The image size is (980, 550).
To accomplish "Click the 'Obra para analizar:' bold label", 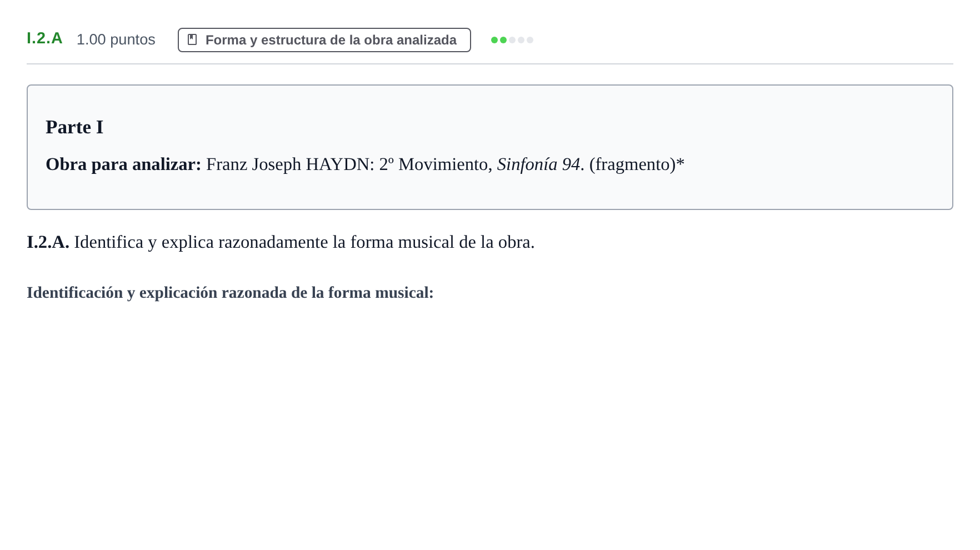I will tap(123, 164).
